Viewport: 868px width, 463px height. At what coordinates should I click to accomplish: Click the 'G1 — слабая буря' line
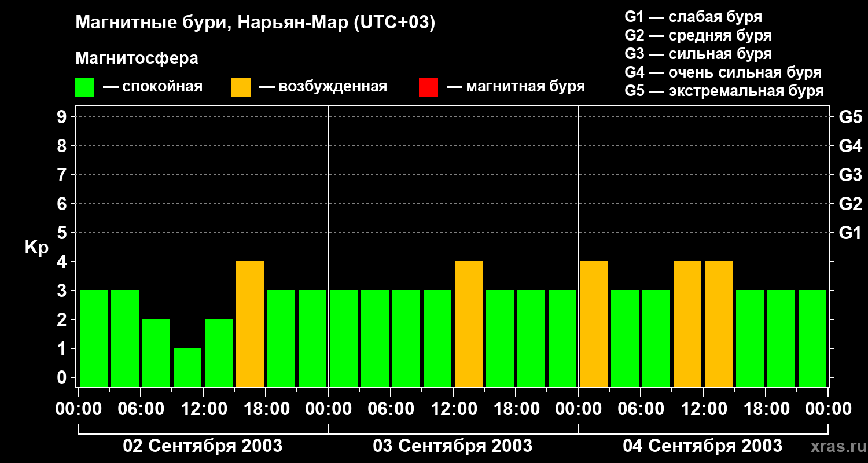click(693, 17)
